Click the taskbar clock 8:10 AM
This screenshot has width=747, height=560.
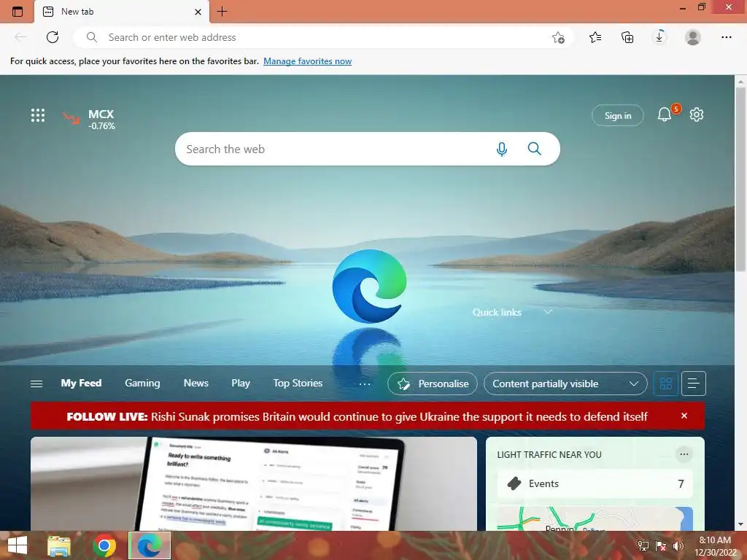(715, 540)
